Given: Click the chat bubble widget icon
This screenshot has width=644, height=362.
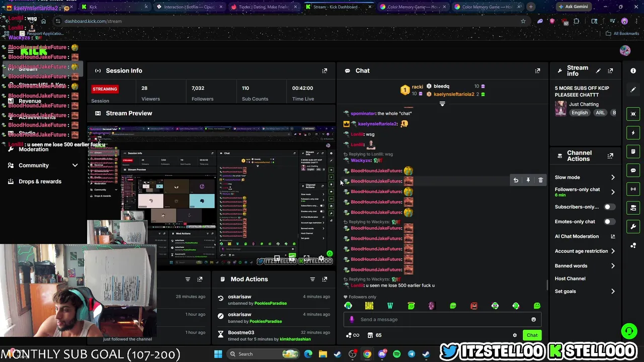Looking at the screenshot, I should pyautogui.click(x=633, y=170).
